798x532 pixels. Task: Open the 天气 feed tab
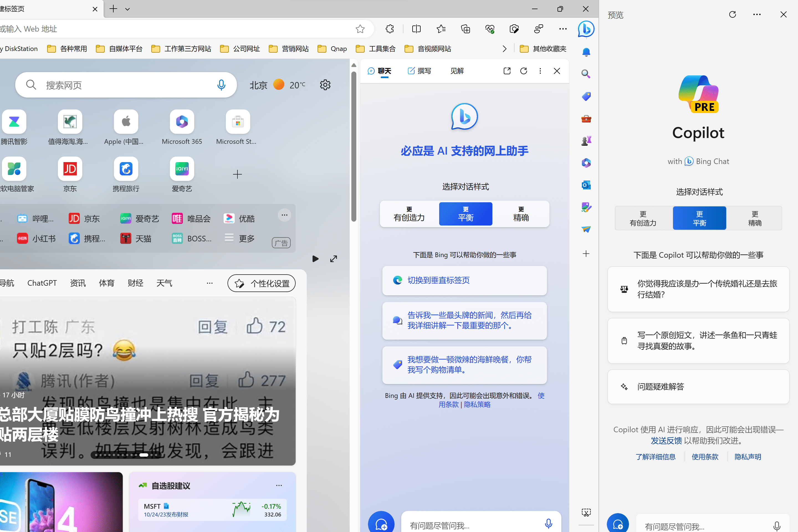164,283
